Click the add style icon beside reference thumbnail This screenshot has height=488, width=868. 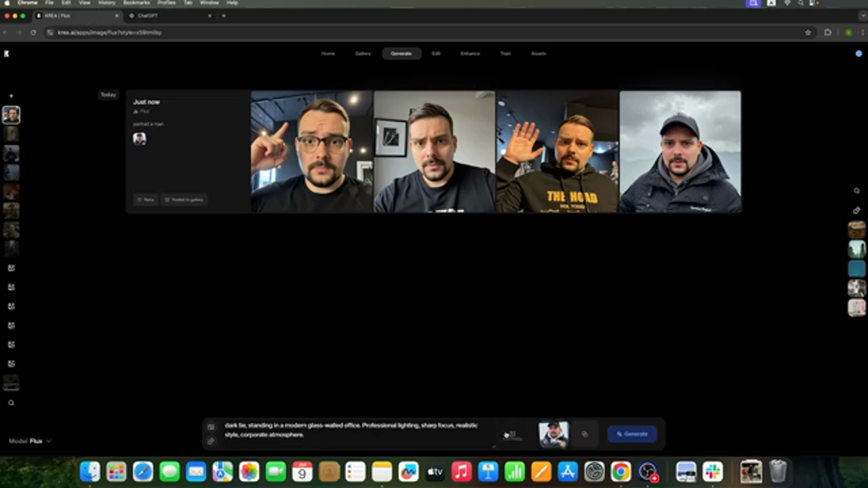(x=585, y=434)
